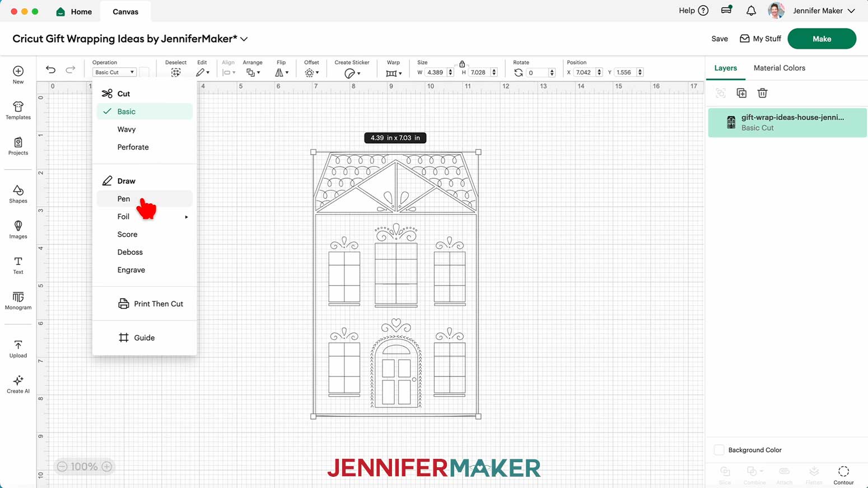This screenshot has height=488, width=868.
Task: Expand the Foil submenu arrow
Action: click(x=186, y=217)
